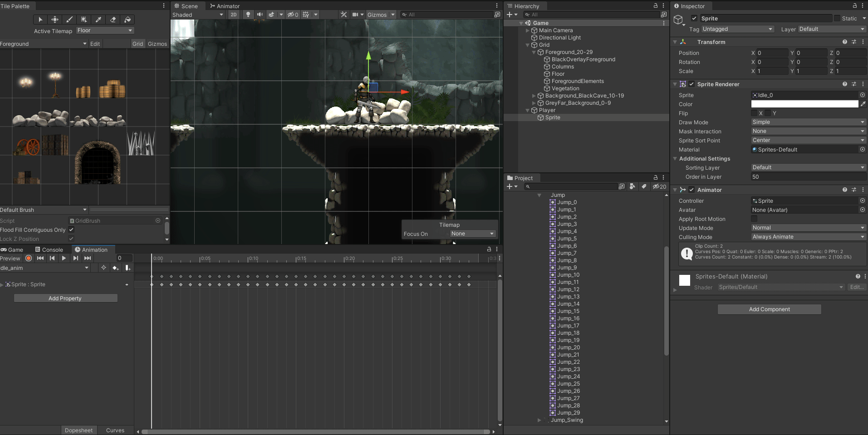Select the Tile Palette select tool
Screen dimensions: 868x435
click(40, 20)
